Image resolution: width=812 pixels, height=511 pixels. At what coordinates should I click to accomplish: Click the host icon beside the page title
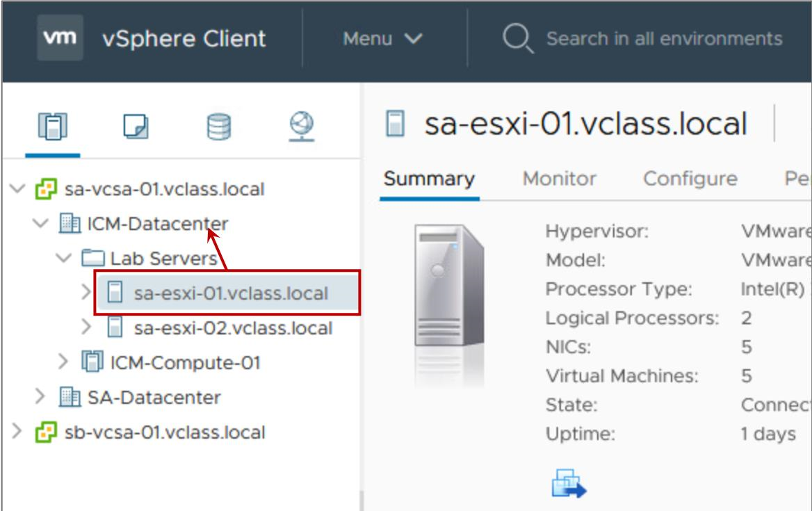click(395, 124)
